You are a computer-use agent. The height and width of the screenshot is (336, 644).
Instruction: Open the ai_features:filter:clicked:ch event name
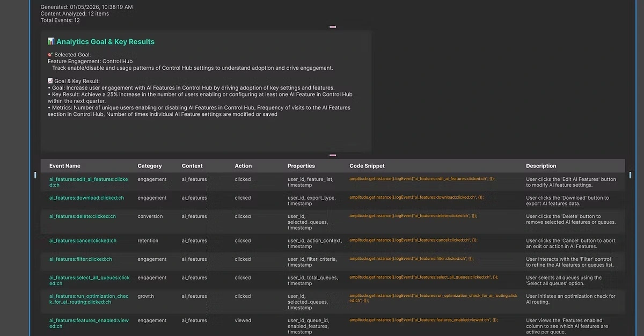[x=80, y=259]
